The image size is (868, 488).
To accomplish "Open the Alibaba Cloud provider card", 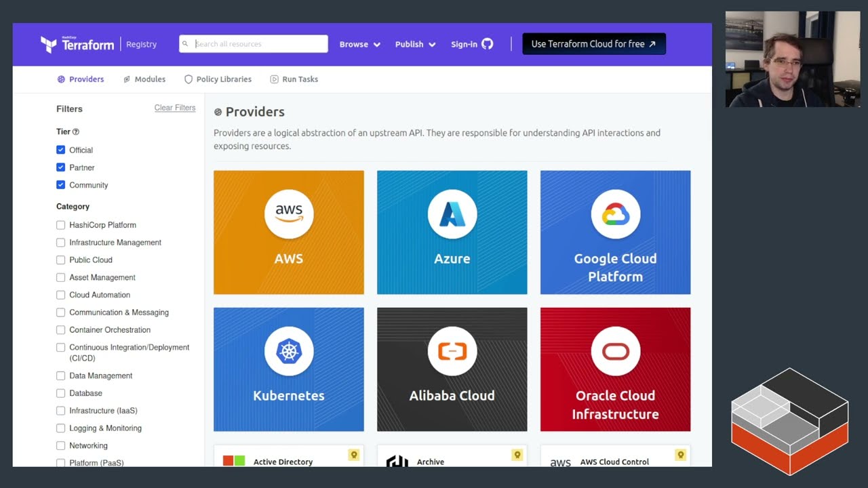I will point(452,369).
